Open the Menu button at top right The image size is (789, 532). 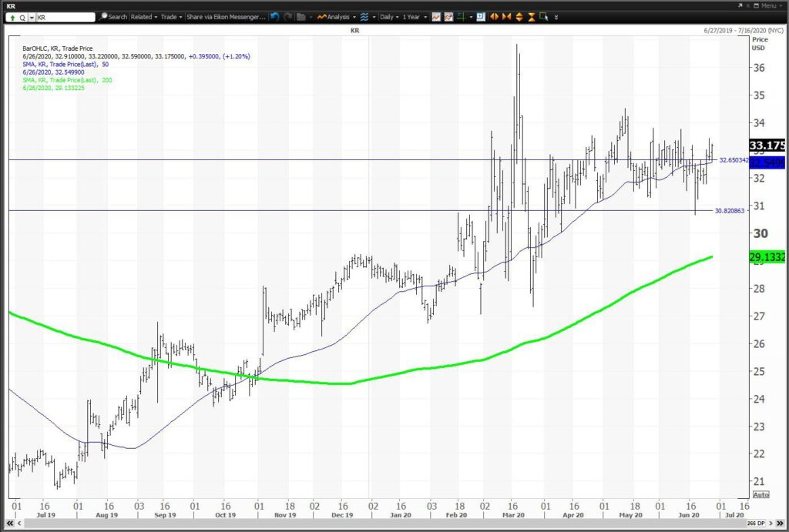(x=768, y=5)
